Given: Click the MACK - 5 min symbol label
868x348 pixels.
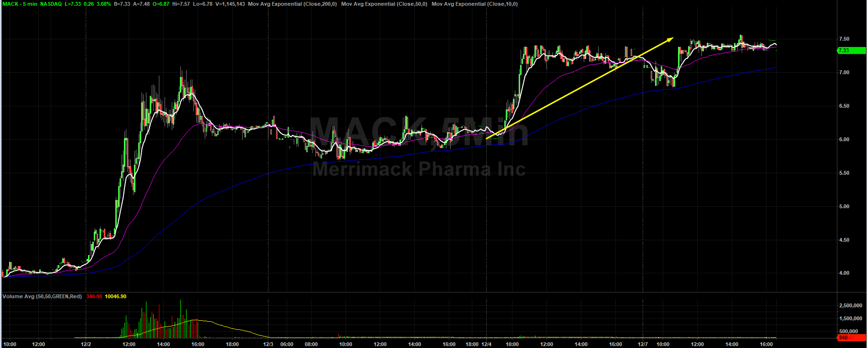Looking at the screenshot, I should 20,4.
